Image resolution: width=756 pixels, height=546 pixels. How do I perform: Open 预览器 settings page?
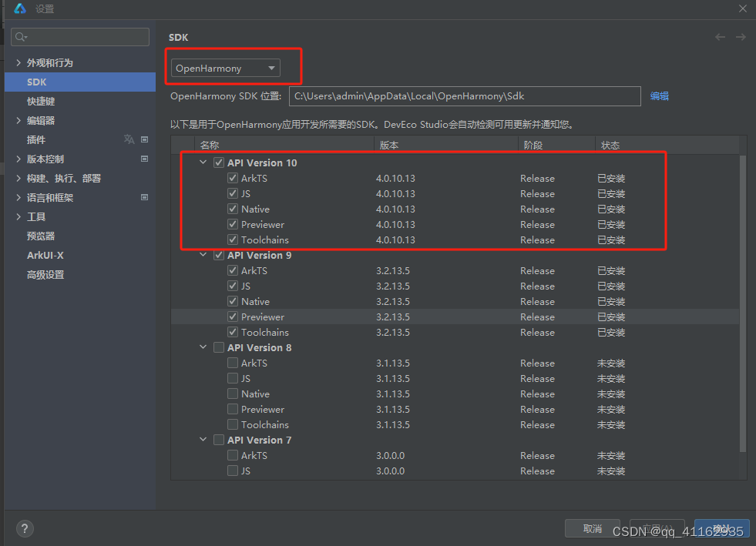click(41, 236)
